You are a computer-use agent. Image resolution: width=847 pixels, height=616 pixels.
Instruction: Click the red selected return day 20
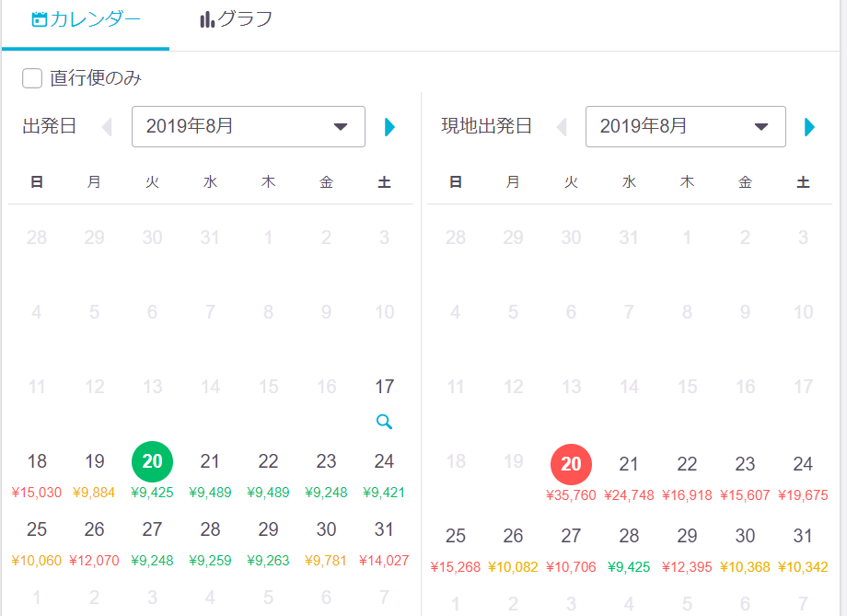(571, 464)
